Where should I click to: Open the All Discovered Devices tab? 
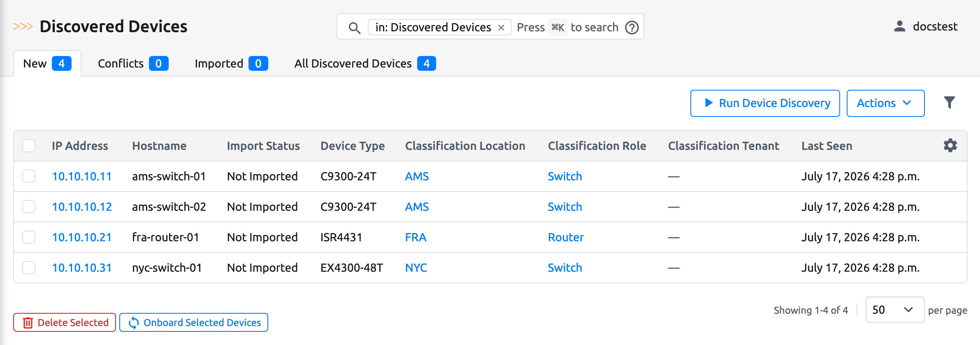[x=365, y=64]
